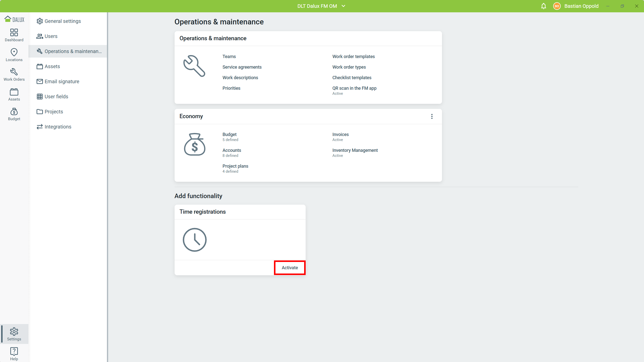
Task: Click the Dalux home logo
Action: coord(14,19)
